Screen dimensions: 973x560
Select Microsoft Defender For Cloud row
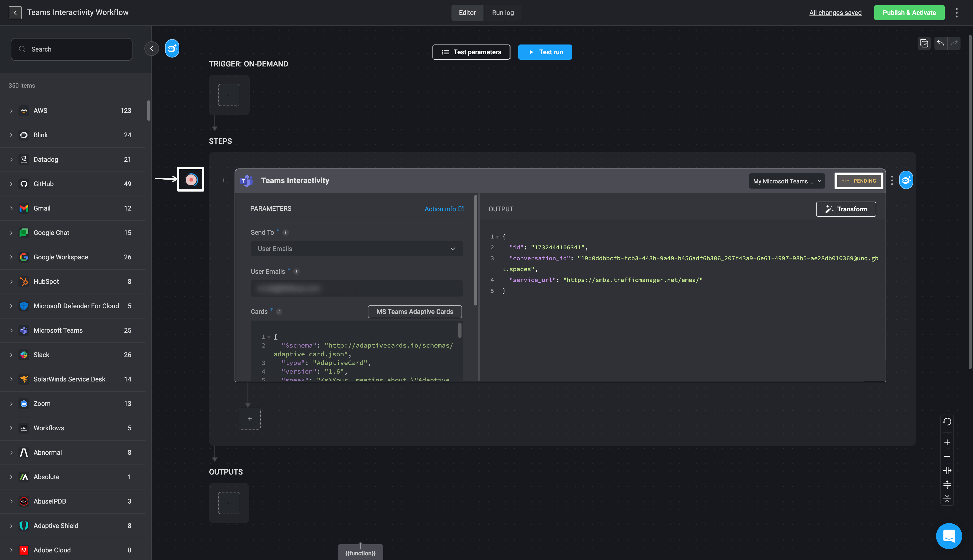73,306
